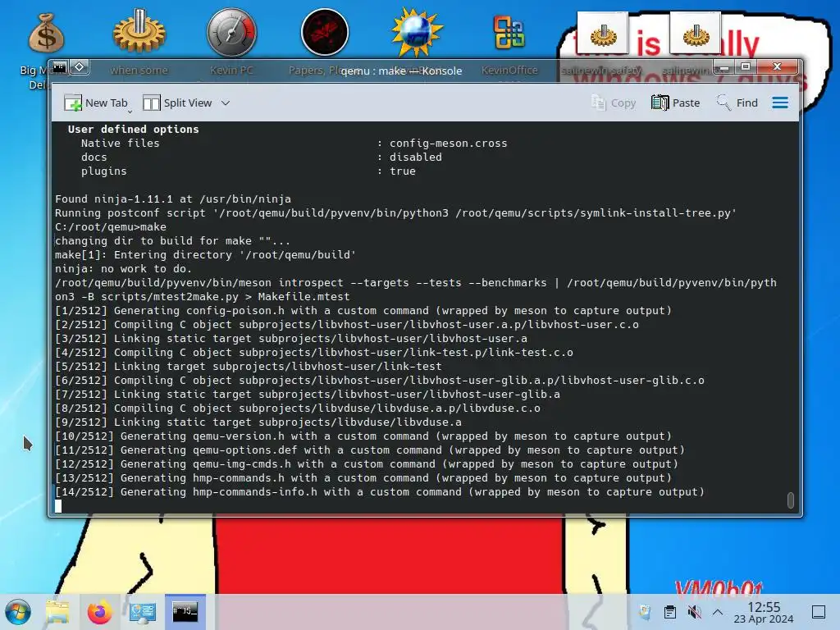Screen dimensions: 840x630
Task: Click the 'make[1]: Entering directory' line
Action: point(205,255)
